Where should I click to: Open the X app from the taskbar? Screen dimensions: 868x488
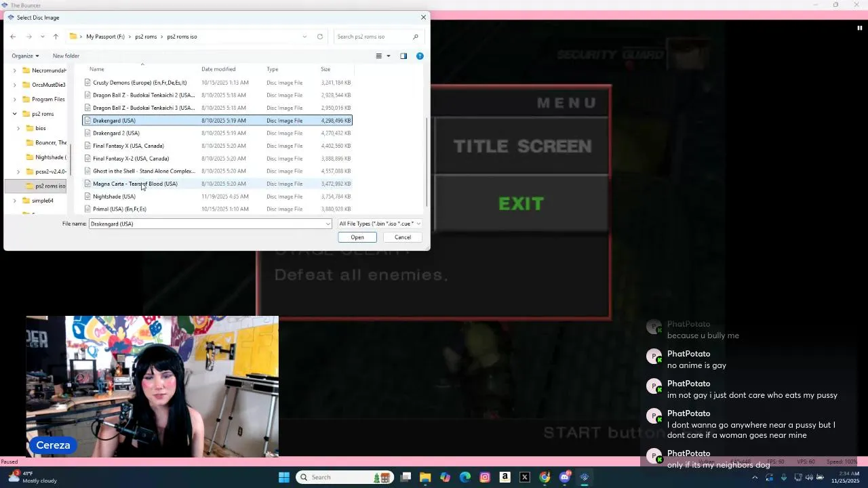click(525, 477)
